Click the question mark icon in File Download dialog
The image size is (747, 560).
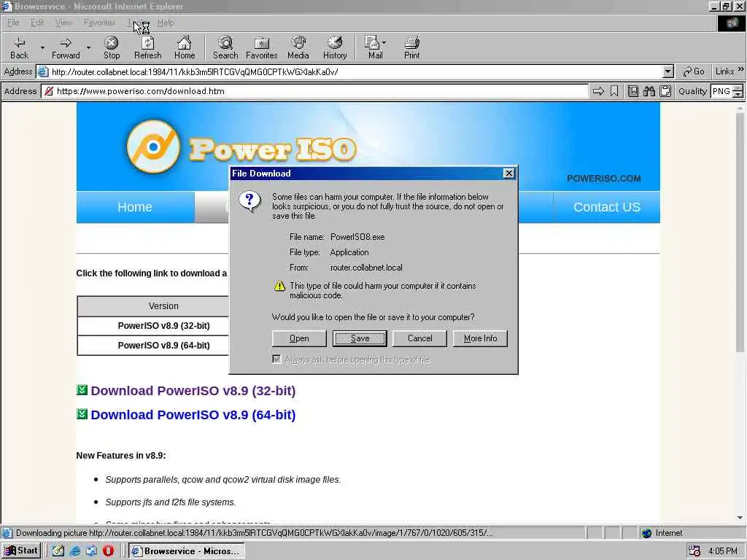click(249, 201)
